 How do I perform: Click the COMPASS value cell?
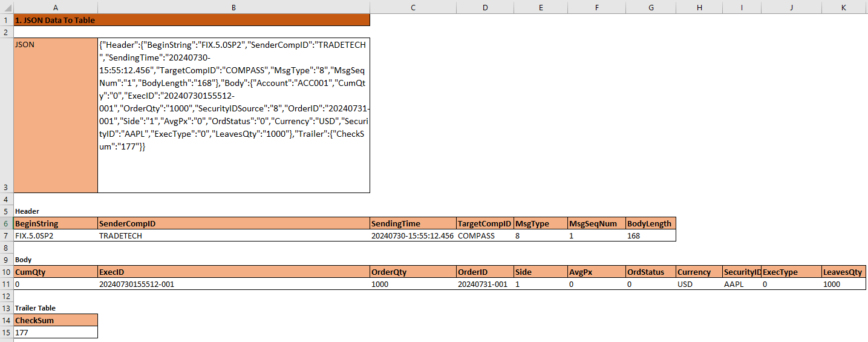click(x=485, y=235)
